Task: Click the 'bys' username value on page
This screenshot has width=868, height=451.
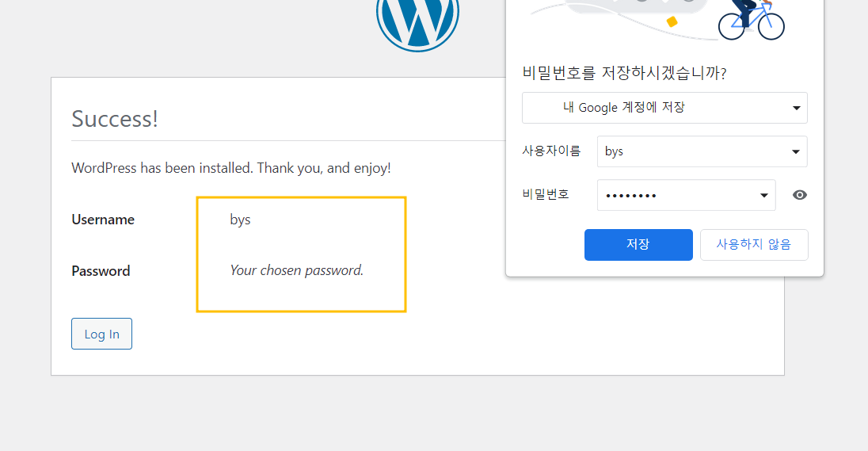Action: point(240,220)
